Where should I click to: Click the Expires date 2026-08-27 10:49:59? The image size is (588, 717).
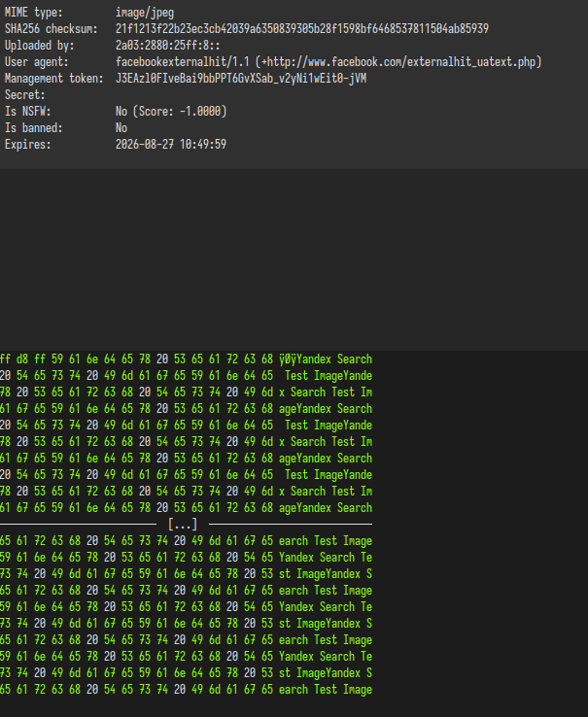(170, 145)
